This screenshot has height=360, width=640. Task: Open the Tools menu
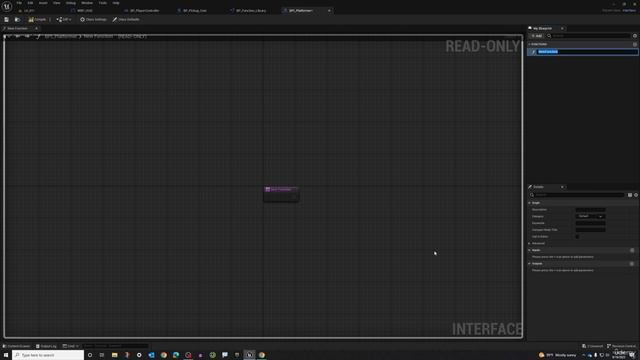click(x=102, y=3)
